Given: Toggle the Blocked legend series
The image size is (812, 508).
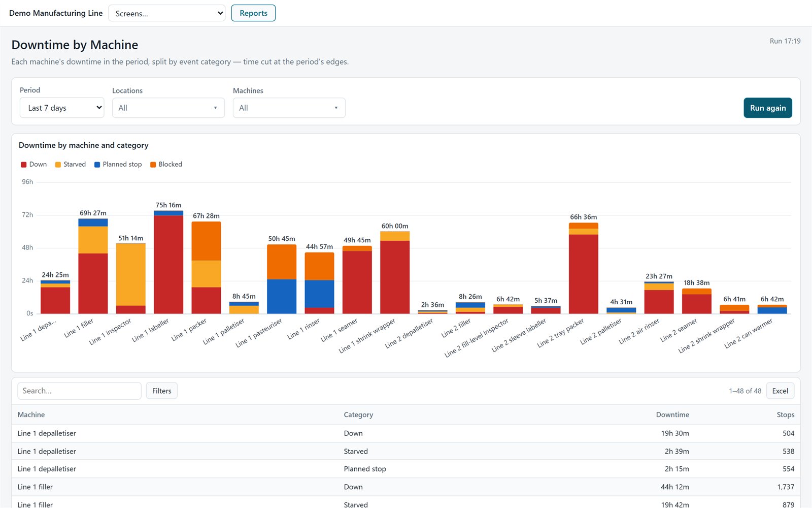Looking at the screenshot, I should point(166,164).
